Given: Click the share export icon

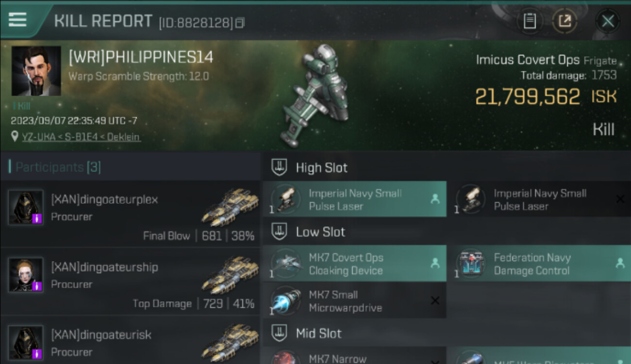Looking at the screenshot, I should (x=565, y=21).
